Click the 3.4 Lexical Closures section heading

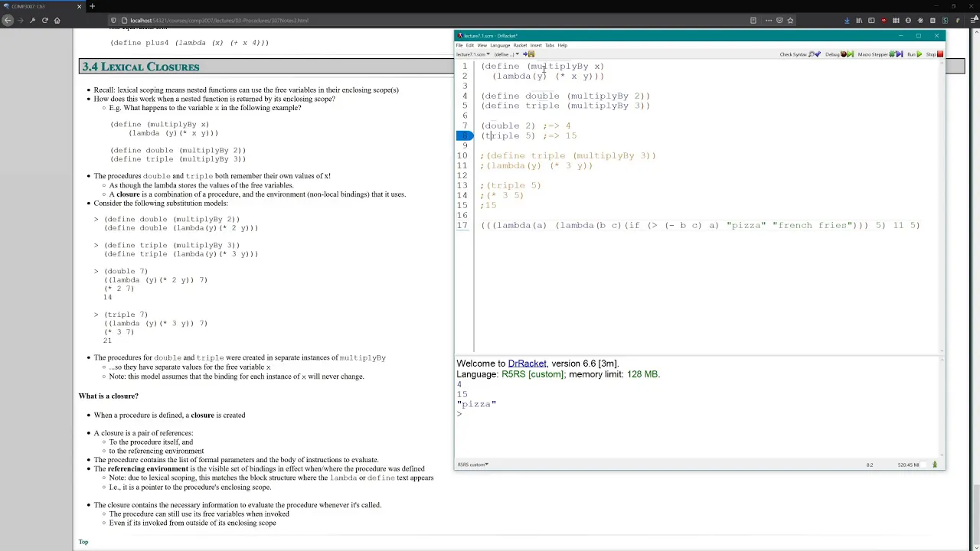pos(141,67)
